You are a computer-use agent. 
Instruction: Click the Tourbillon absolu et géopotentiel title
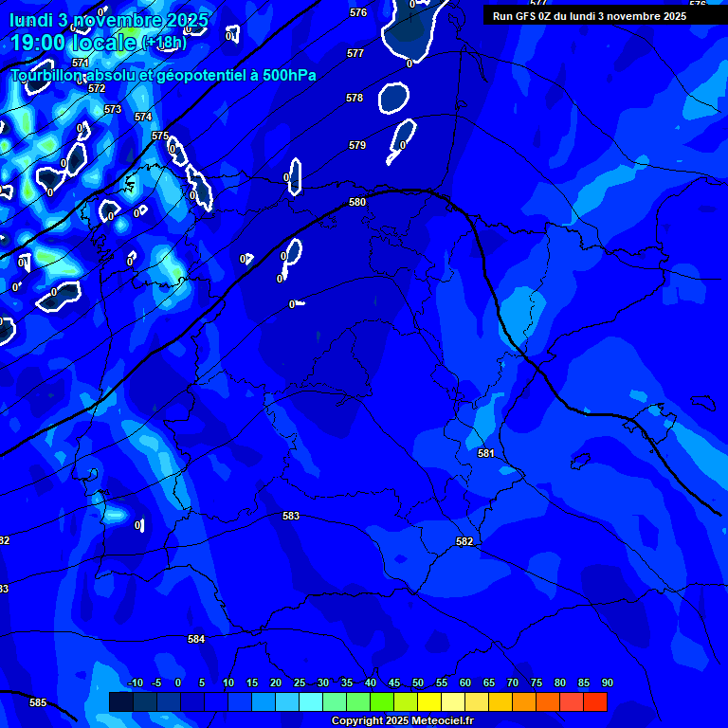pos(163,75)
